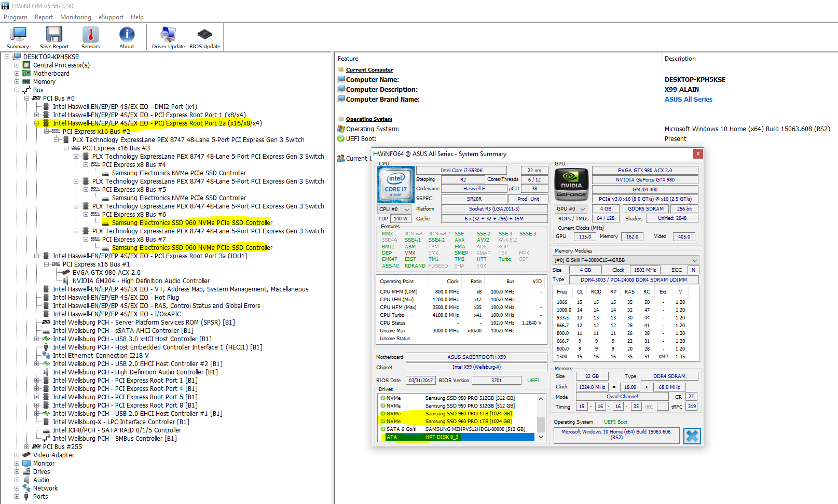Click the Intel Core i7 logo
The width and height of the screenshot is (838, 504).
pyautogui.click(x=396, y=185)
